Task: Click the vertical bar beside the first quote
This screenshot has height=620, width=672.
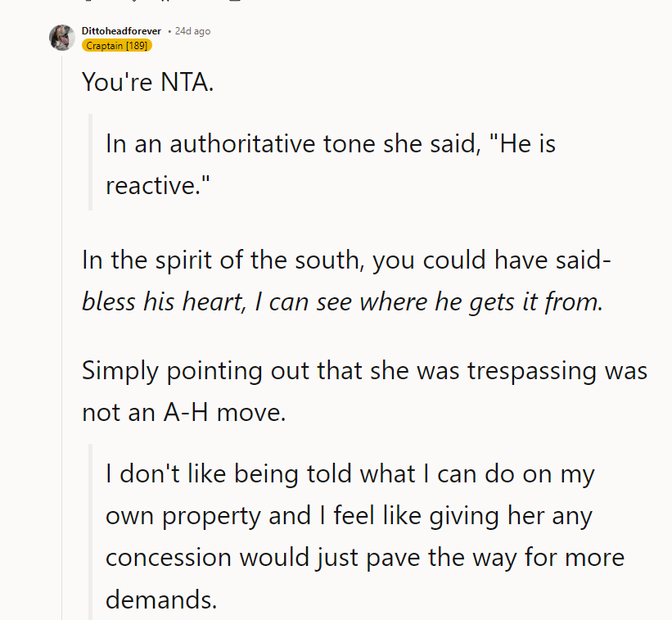Action: click(90, 164)
